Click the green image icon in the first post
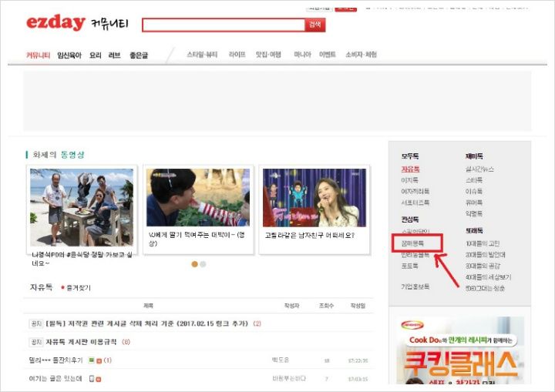Screen dimensions: 555x392 coord(91,360)
